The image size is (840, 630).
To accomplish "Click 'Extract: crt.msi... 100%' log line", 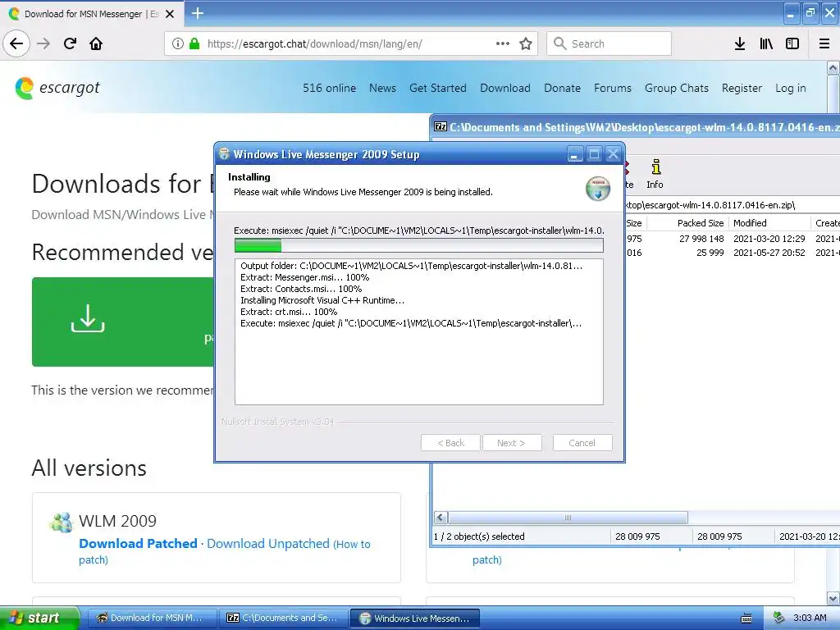I will pos(289,312).
